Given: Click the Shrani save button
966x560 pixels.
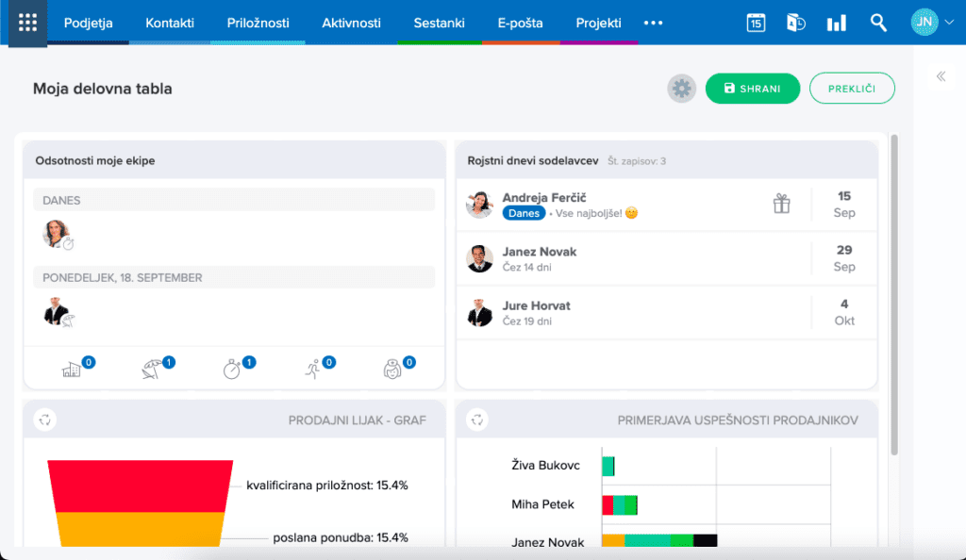Looking at the screenshot, I should (752, 89).
